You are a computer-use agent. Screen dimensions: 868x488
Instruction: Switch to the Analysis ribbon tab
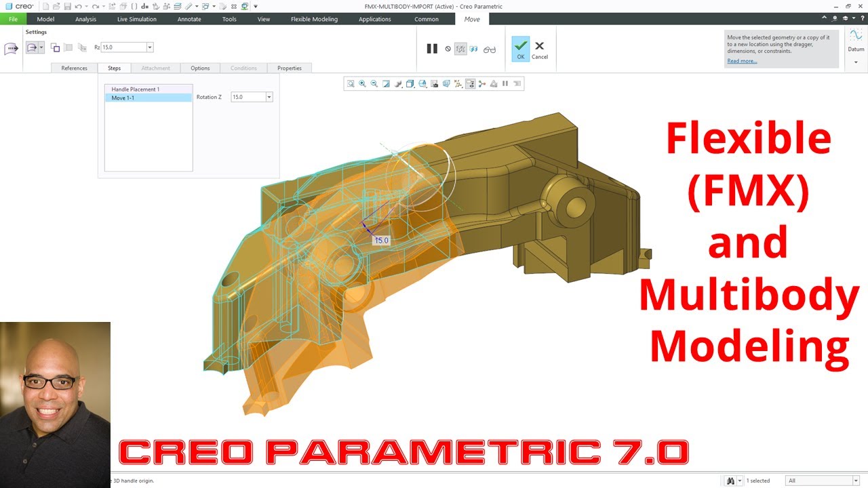click(85, 19)
